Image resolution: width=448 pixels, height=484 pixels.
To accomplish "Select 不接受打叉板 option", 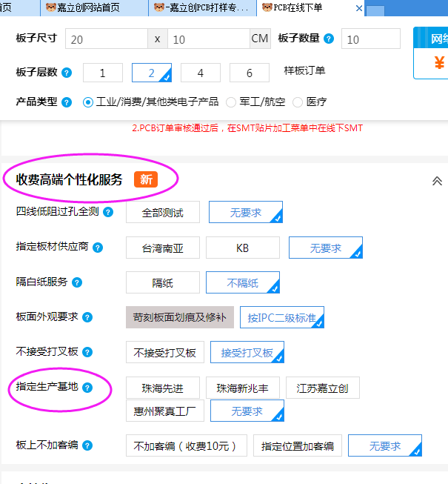I will pyautogui.click(x=164, y=353).
